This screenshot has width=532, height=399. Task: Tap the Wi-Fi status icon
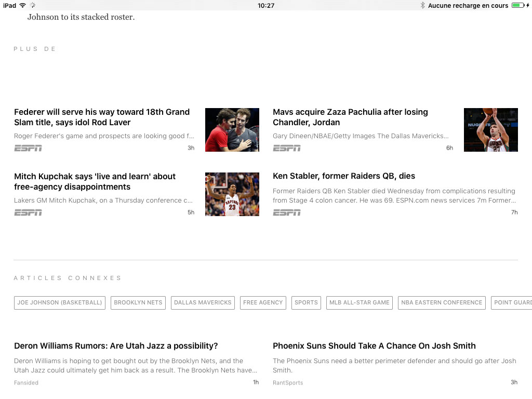tap(23, 5)
